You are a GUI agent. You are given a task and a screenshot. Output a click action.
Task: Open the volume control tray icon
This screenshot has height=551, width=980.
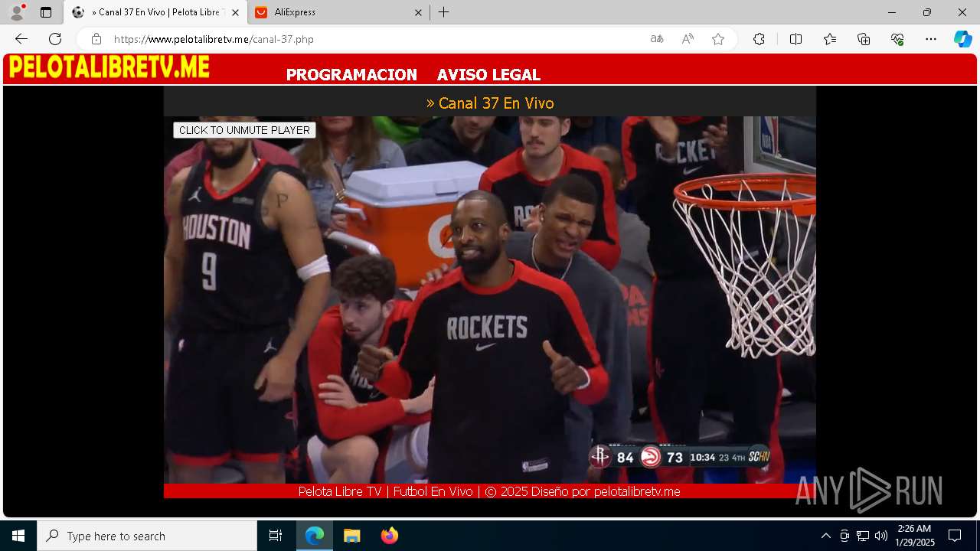[880, 536]
